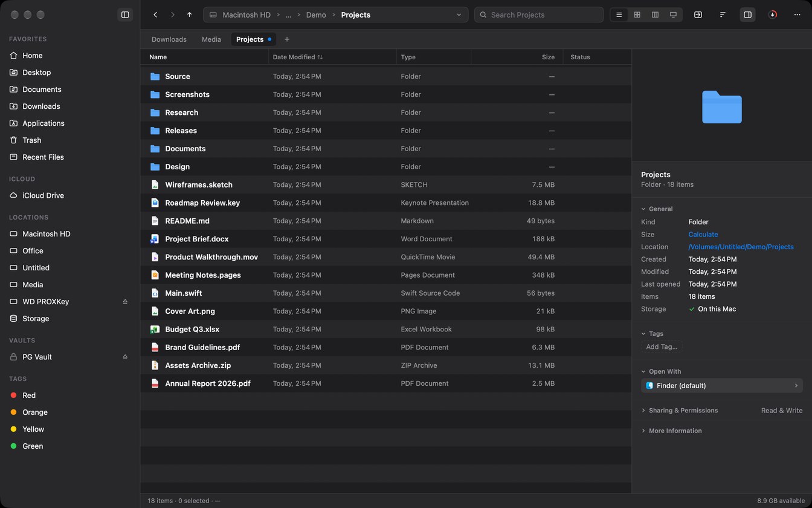The height and width of the screenshot is (508, 812).
Task: Go back with the left arrow
Action: point(155,15)
